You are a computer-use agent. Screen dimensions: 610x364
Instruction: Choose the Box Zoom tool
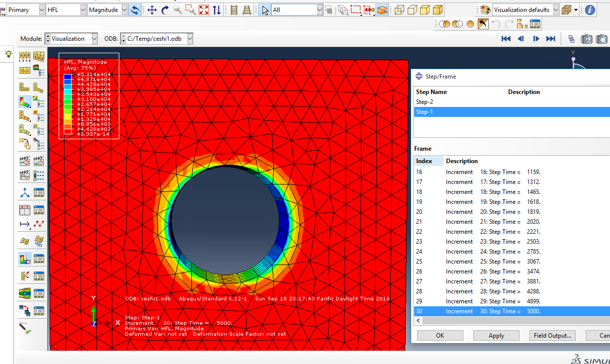coord(190,10)
